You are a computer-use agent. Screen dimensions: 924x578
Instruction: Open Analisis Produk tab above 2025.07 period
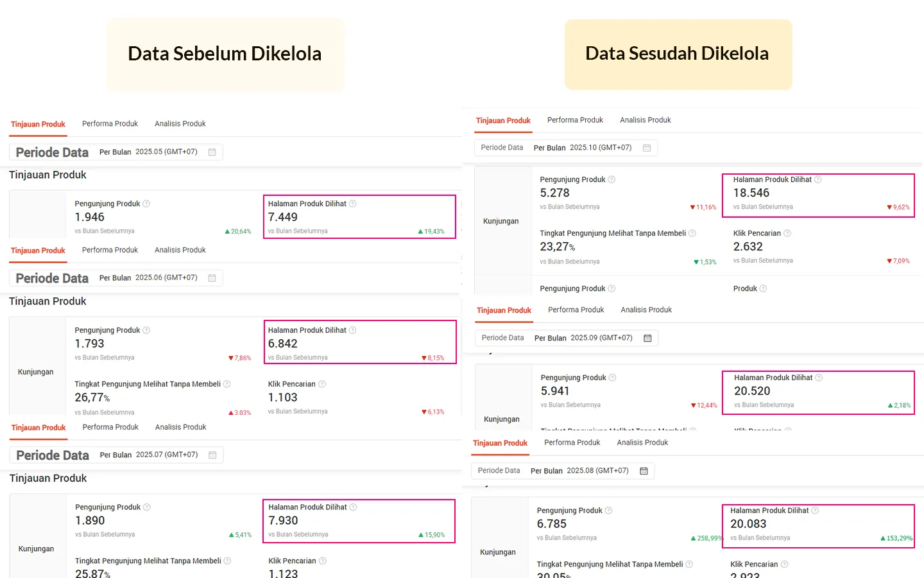click(180, 427)
